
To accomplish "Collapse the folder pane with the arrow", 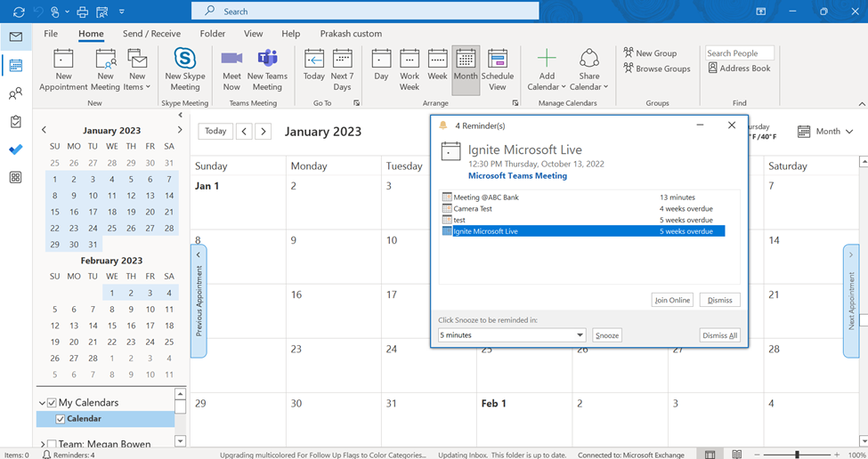I will pos(181,115).
